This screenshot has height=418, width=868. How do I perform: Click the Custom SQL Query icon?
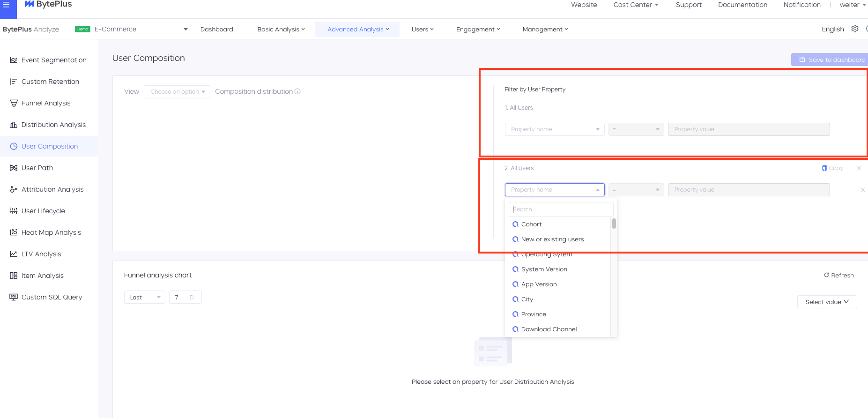coord(14,297)
